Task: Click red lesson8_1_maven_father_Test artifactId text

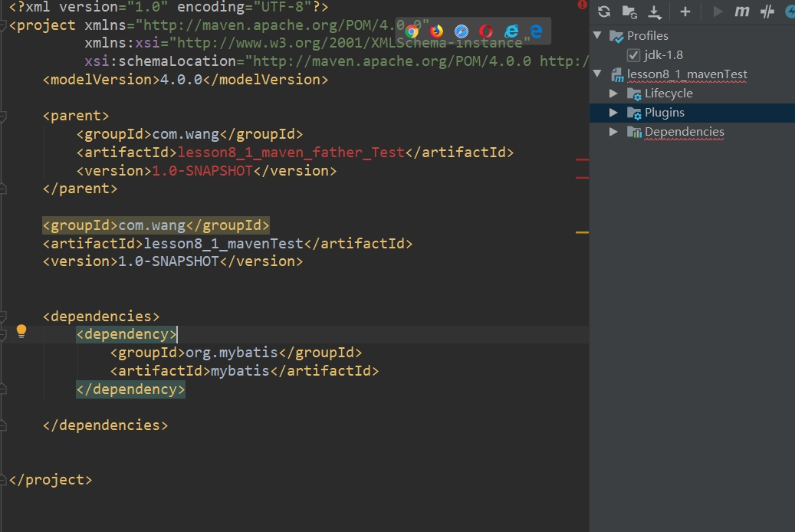Action: (x=291, y=153)
